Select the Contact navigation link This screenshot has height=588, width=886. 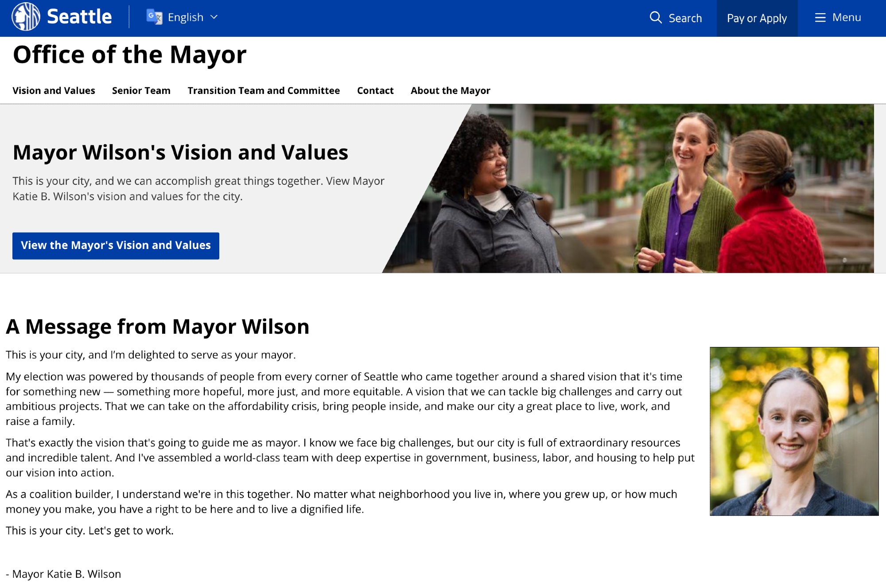375,90
